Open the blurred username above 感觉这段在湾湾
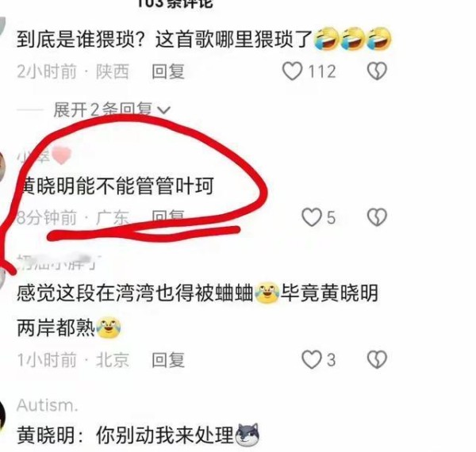Screen dimensions: 476x452 pos(58,262)
